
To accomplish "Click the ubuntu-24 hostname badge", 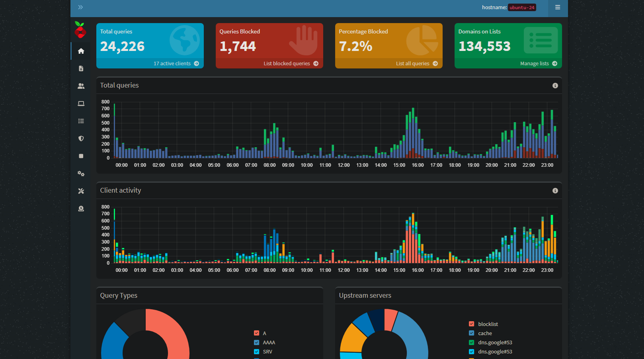I will [522, 8].
